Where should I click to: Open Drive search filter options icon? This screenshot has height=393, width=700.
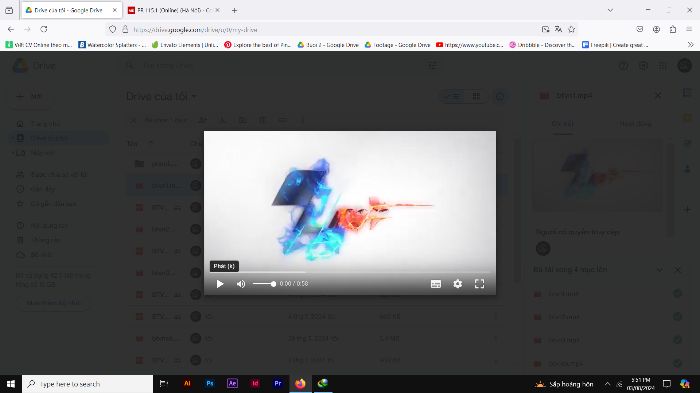point(432,66)
